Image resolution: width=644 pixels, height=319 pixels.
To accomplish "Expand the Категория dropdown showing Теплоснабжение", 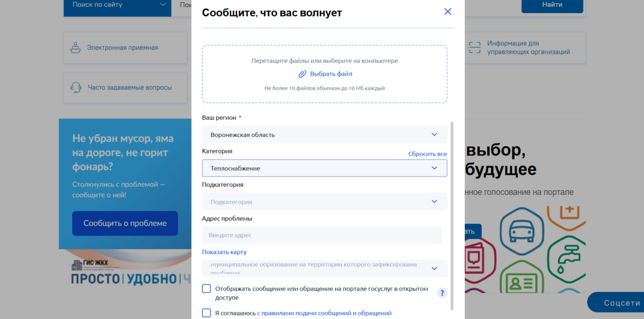I will pyautogui.click(x=324, y=168).
